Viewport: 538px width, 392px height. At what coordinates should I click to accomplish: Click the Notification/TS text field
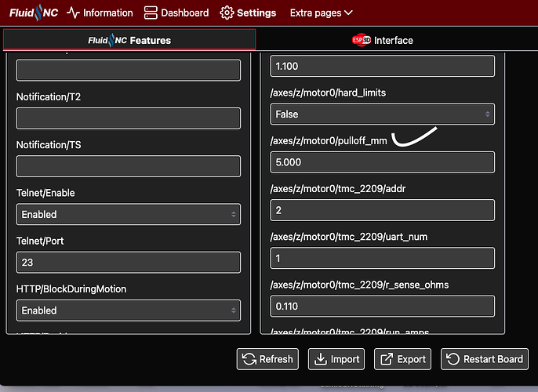point(128,166)
